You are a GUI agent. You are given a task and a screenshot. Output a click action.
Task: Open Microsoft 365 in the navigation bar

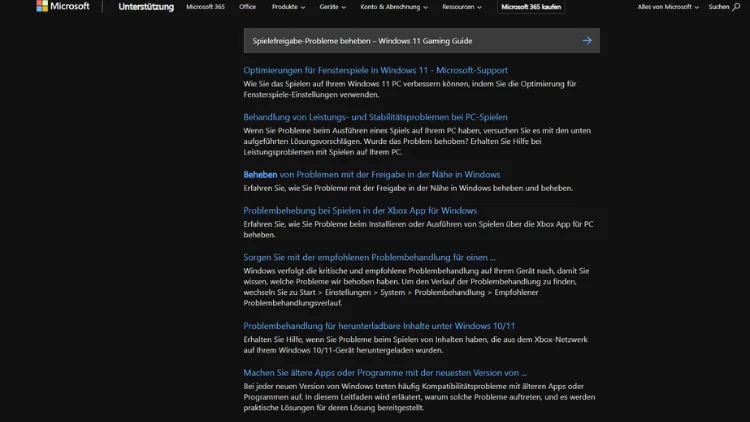[205, 7]
